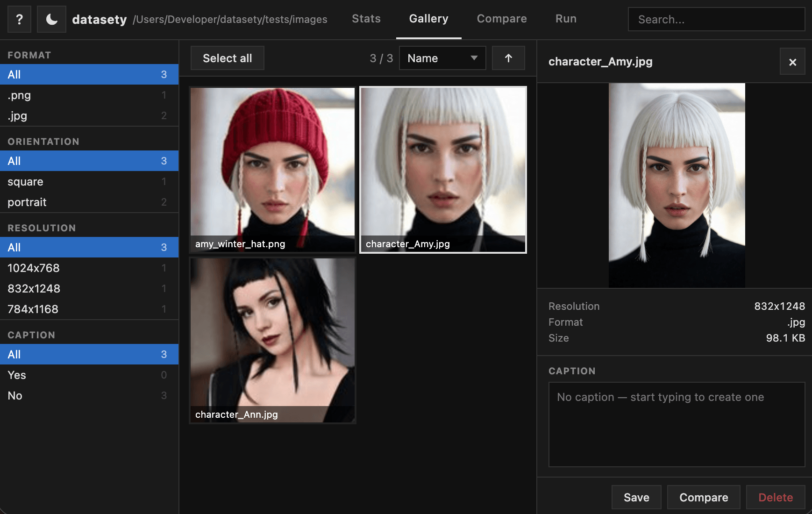The height and width of the screenshot is (514, 812).
Task: Open the Compare tab
Action: tap(501, 19)
